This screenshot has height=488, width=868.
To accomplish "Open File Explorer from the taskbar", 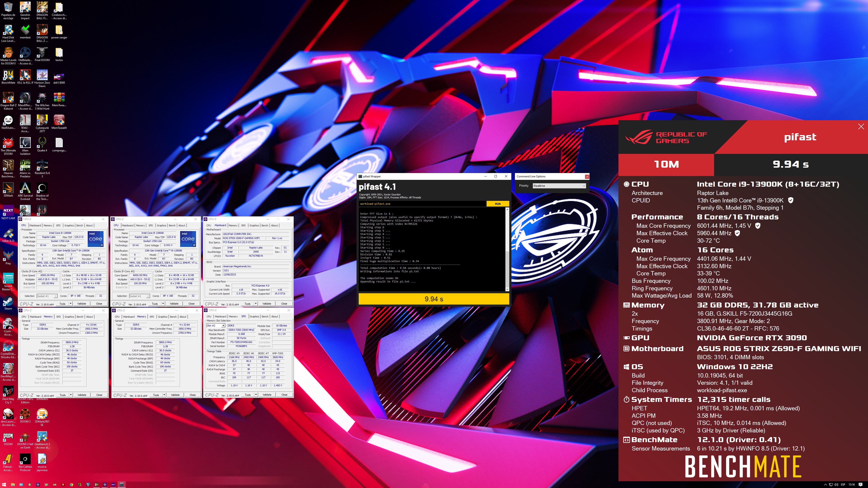I will coord(13,485).
